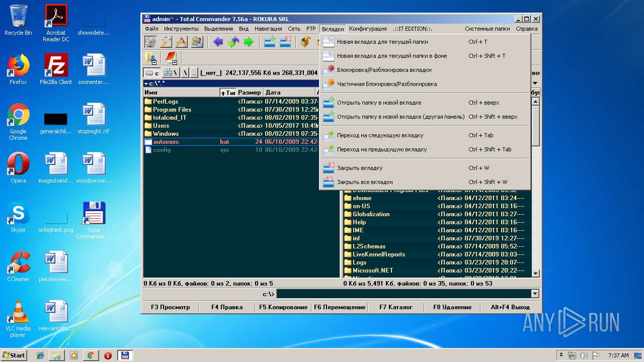Screen dimensions: 644x362
Task: Click the parent directory dots button
Action: coord(194,73)
